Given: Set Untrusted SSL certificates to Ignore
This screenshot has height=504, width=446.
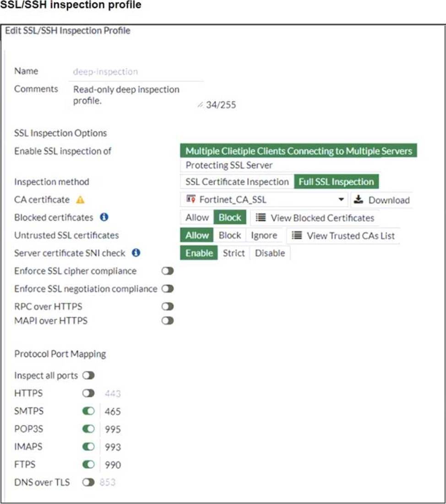Looking at the screenshot, I should [x=264, y=235].
